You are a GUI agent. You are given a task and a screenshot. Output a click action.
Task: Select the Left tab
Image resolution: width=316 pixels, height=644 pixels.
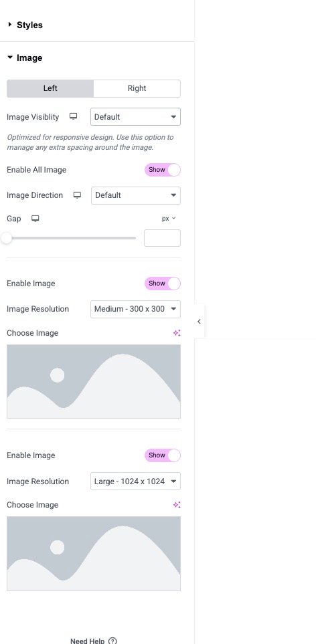pos(50,88)
